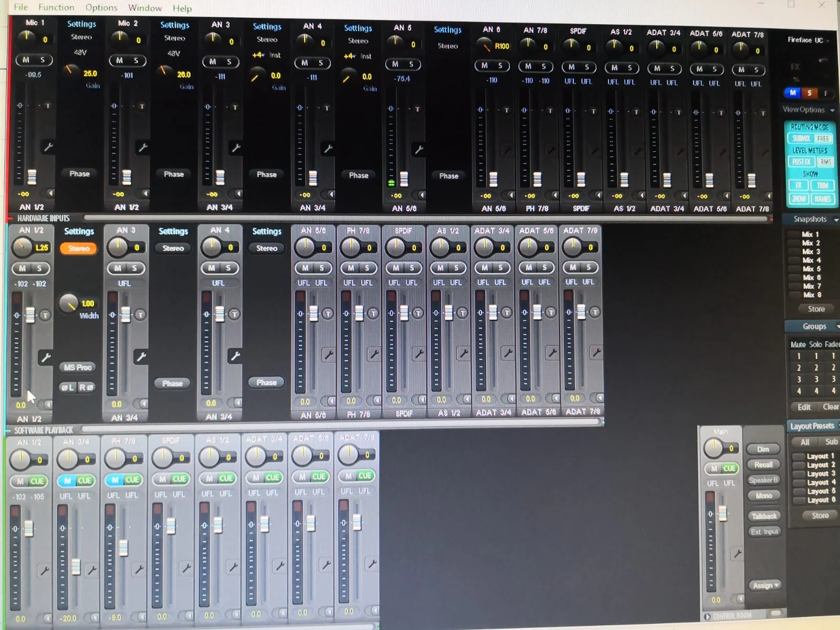Screen dimensions: 840x630
Task: Toggle CUE on AN 3/4 software playback
Action: coord(85,480)
